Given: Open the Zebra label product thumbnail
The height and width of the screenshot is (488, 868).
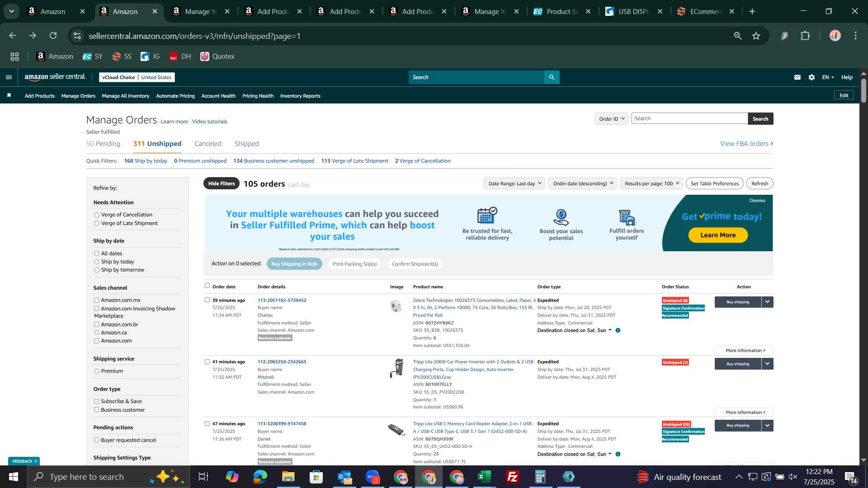Looking at the screenshot, I should click(x=396, y=306).
